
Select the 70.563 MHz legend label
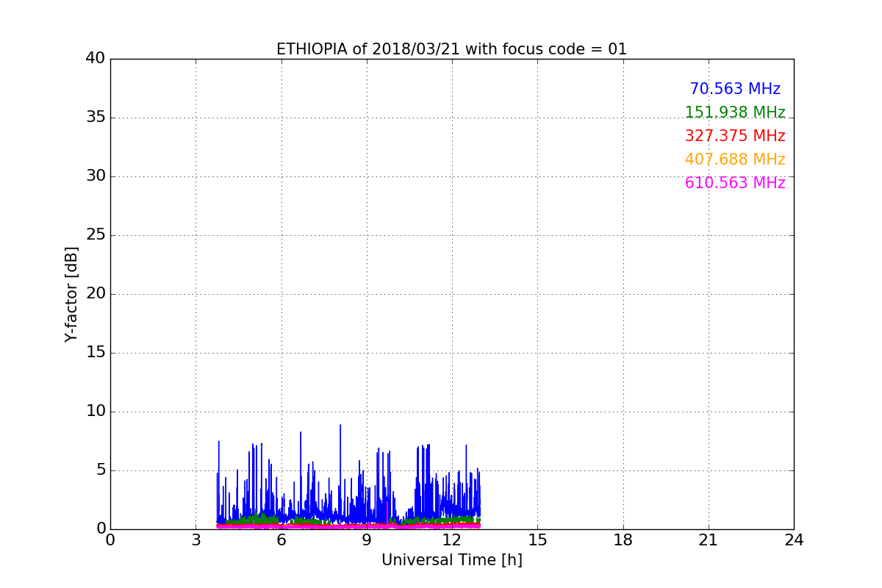735,89
